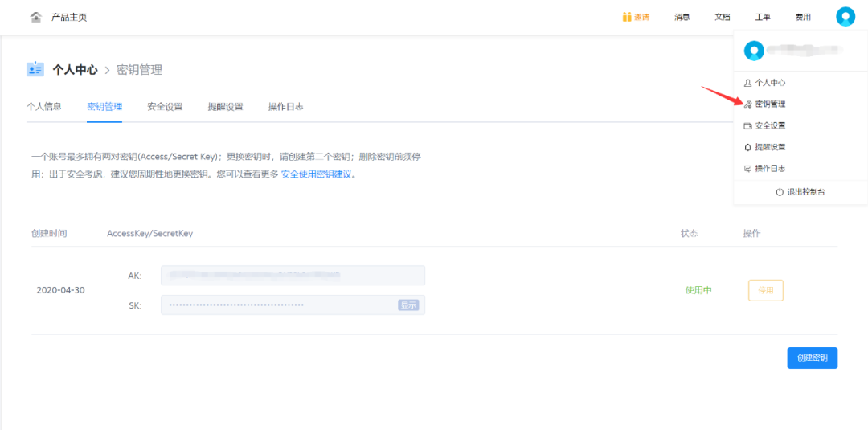
Task: Select 个人中心 in the user dropdown menu
Action: click(770, 83)
